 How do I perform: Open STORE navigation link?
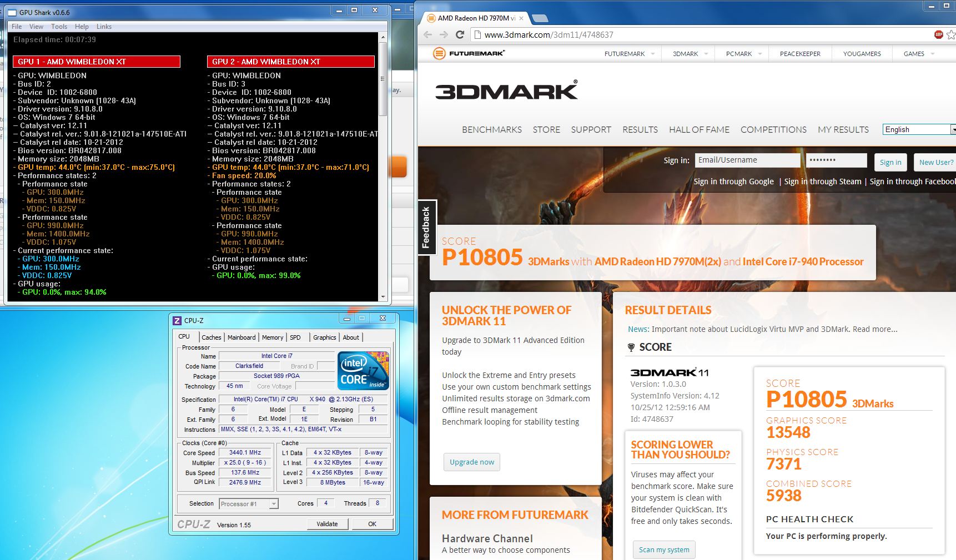pos(546,129)
